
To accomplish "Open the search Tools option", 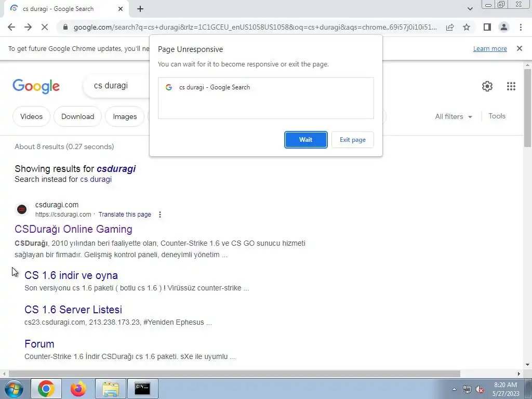I will (x=497, y=116).
